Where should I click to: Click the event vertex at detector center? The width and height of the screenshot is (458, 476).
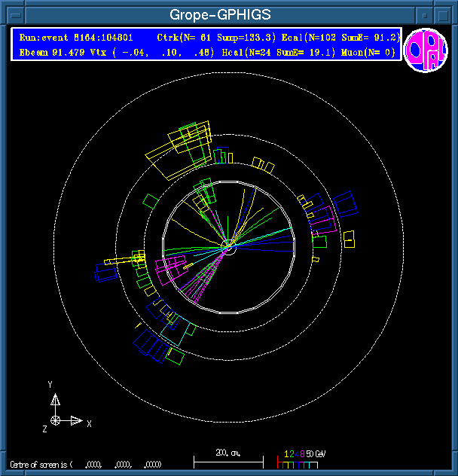point(228,246)
